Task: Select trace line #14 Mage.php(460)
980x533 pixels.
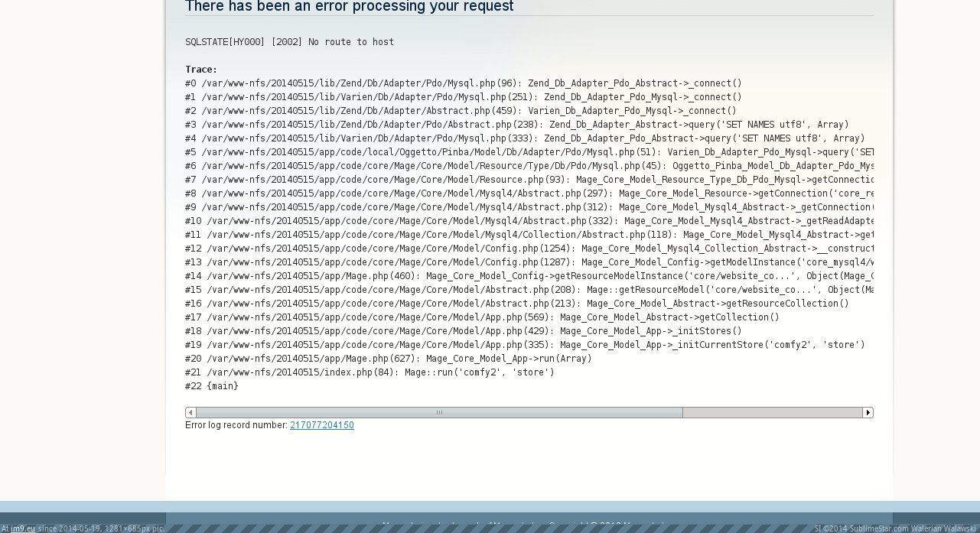Action: coord(529,276)
